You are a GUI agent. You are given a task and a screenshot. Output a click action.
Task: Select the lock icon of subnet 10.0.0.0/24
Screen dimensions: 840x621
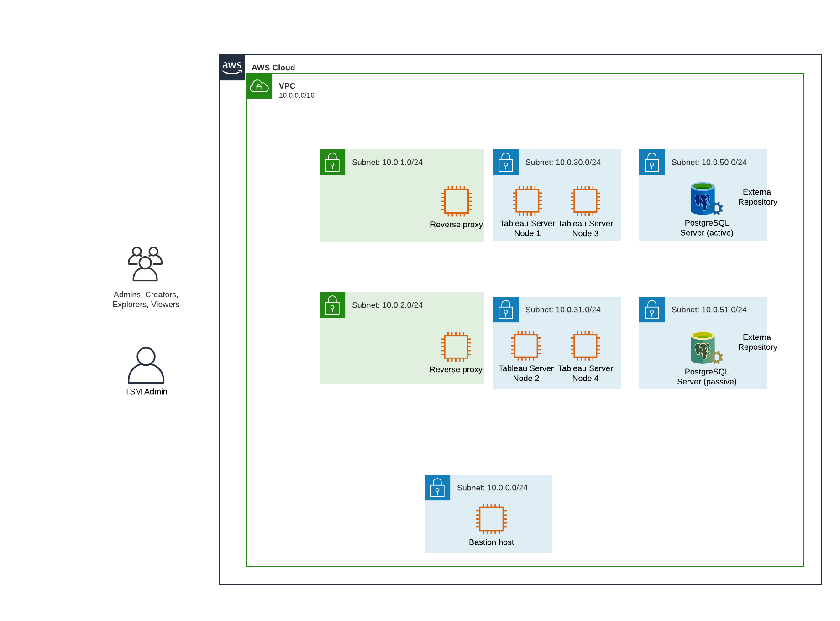[x=437, y=488]
